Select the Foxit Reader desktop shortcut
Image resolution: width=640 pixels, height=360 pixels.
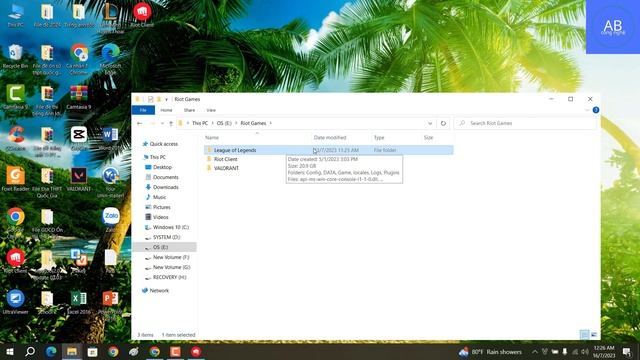point(16,179)
